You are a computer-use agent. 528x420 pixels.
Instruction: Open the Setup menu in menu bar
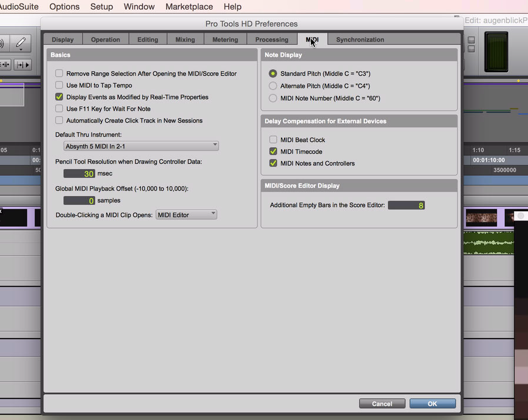(x=101, y=6)
